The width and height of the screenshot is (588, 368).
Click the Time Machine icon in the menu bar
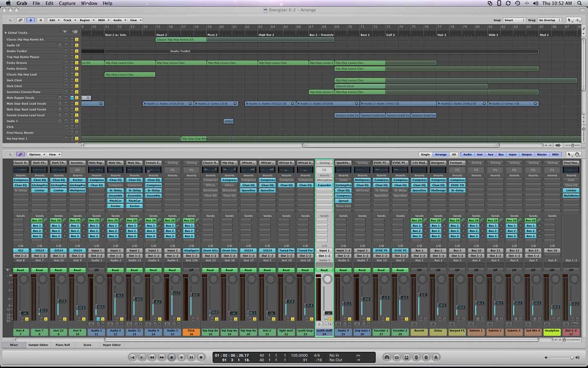coord(517,3)
